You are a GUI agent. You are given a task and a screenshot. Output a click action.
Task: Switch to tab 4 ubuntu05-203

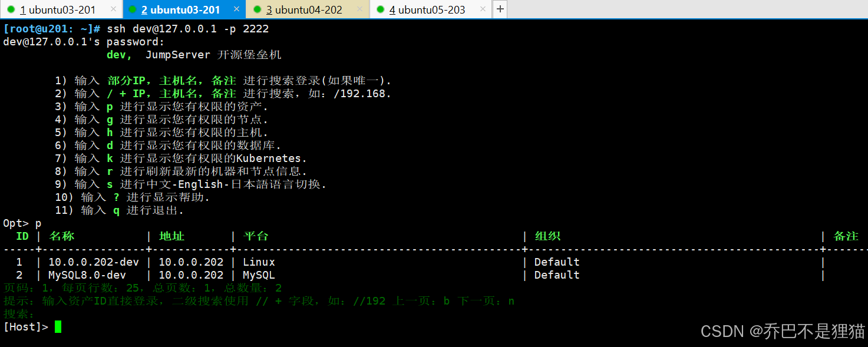pyautogui.click(x=427, y=9)
